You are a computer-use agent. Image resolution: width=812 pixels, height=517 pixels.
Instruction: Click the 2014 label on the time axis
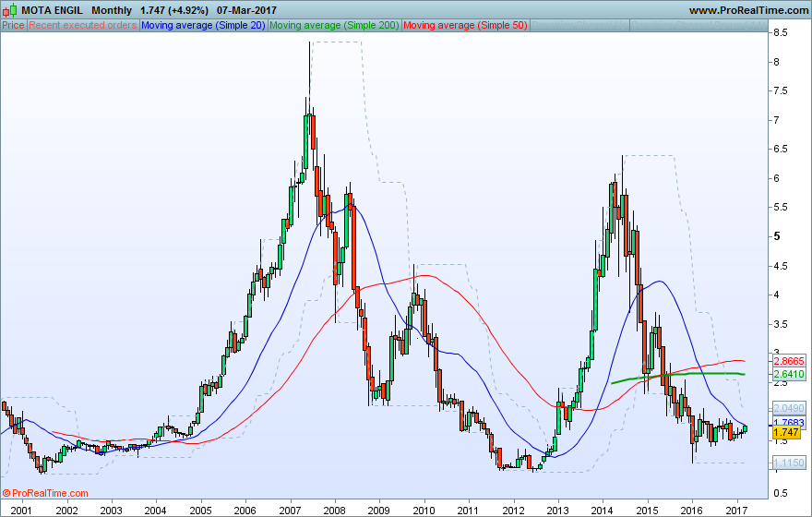tap(603, 511)
